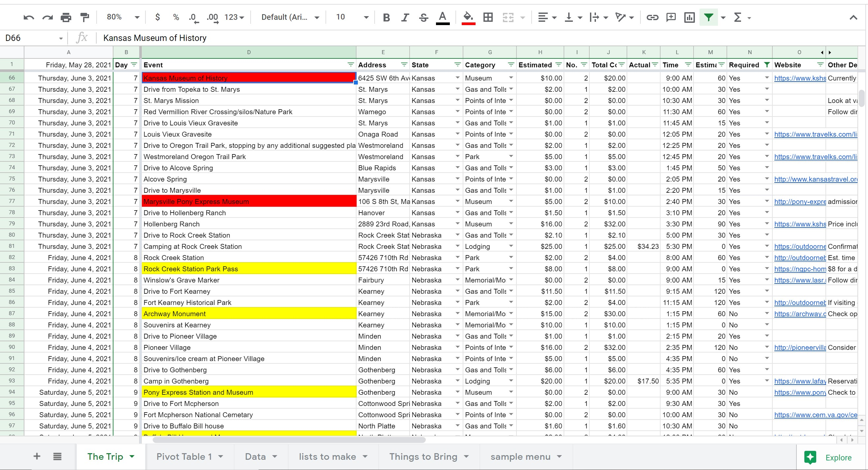Open filter menu for Event column
The width and height of the screenshot is (868, 470).
pyautogui.click(x=351, y=65)
